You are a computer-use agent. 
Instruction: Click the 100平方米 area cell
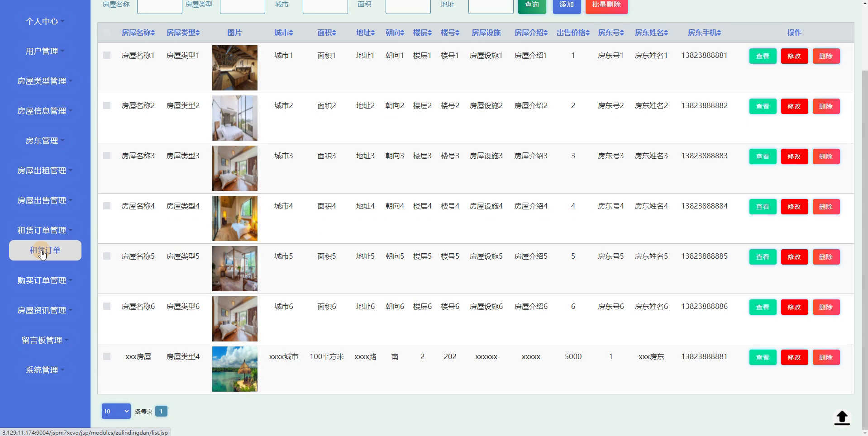tap(327, 356)
